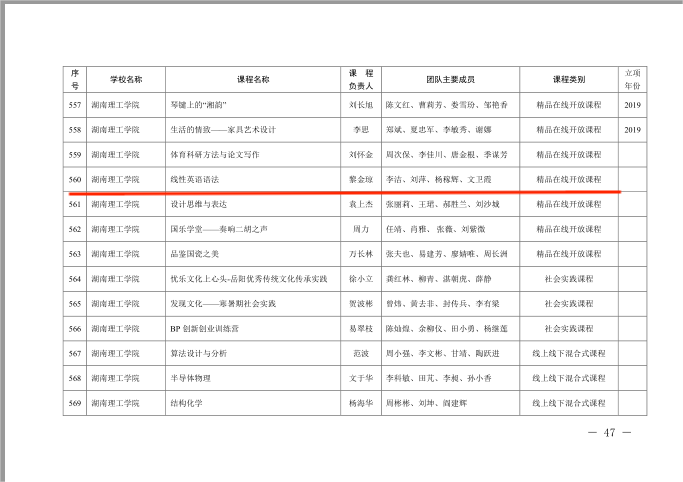Viewport: 683px width, 482px height.
Task: Select course name 线性英语语法 in row 560
Action: (195, 179)
